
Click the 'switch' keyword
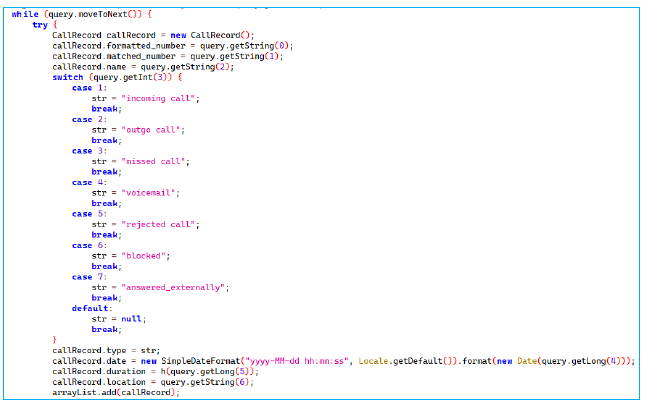[67, 77]
